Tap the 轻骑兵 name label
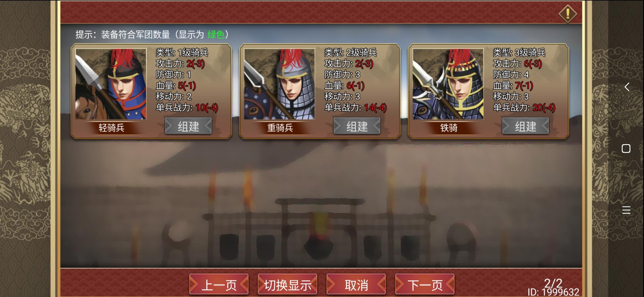 [x=111, y=128]
